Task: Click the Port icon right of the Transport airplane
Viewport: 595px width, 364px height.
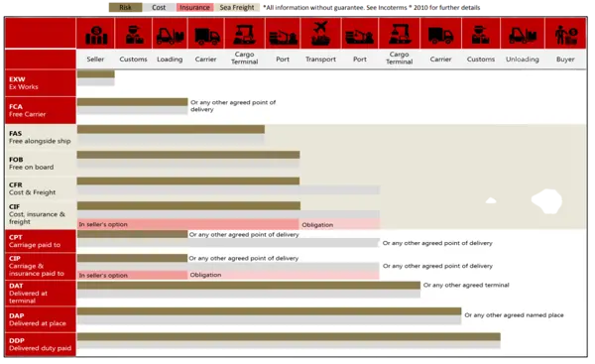Action: [359, 38]
